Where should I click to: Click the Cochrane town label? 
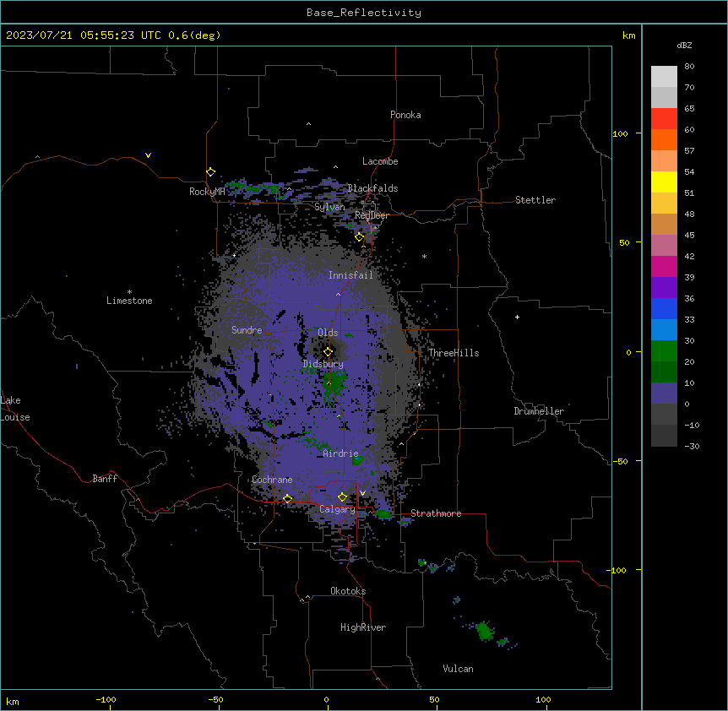(272, 480)
